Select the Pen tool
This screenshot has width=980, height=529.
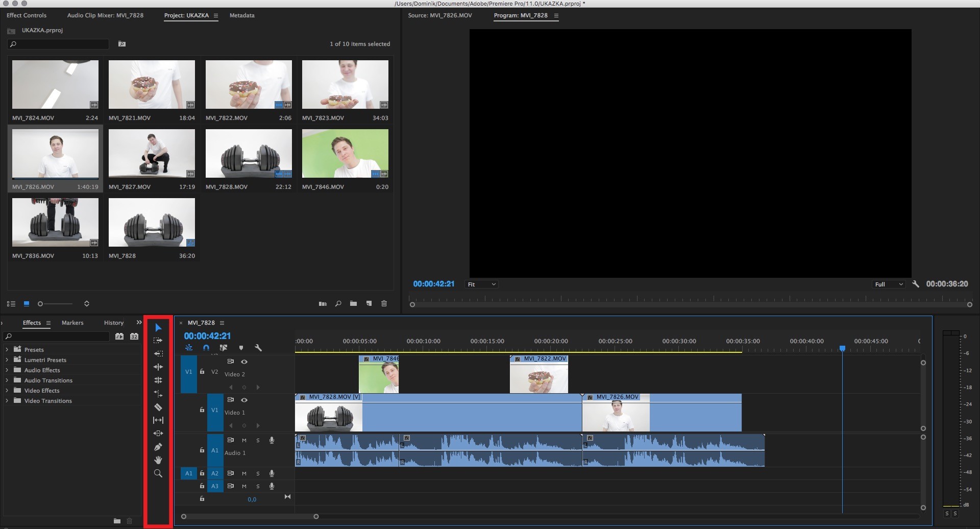coord(158,447)
